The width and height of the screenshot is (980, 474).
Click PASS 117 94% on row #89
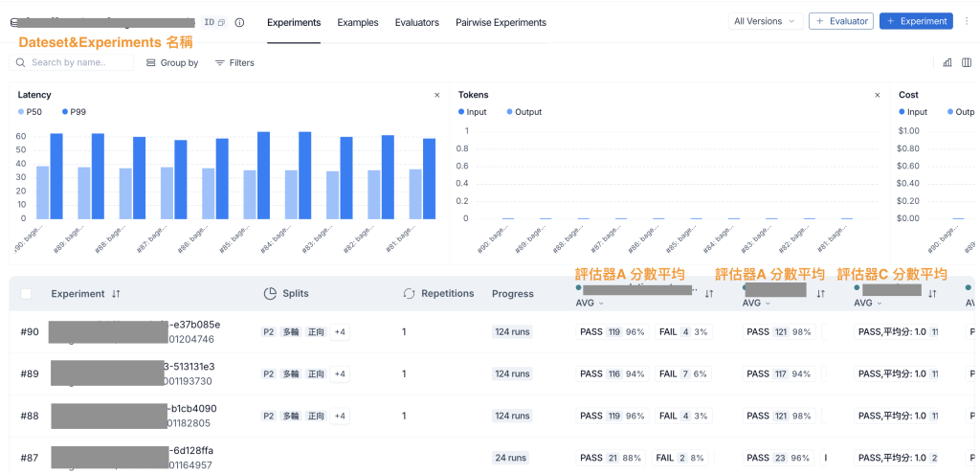pos(779,374)
